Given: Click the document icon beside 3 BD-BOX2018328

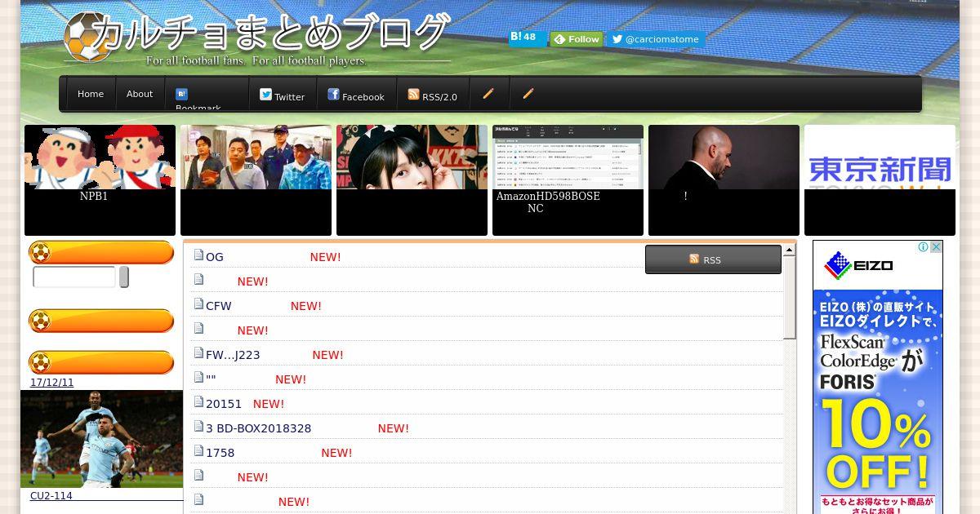Looking at the screenshot, I should point(198,427).
